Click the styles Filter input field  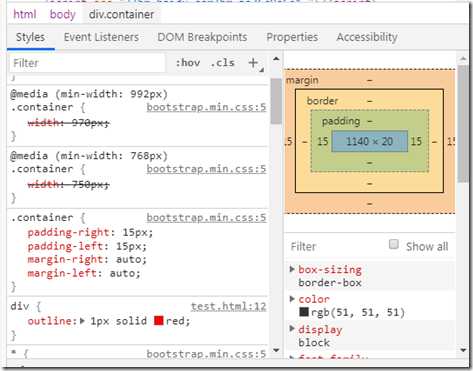pos(87,63)
